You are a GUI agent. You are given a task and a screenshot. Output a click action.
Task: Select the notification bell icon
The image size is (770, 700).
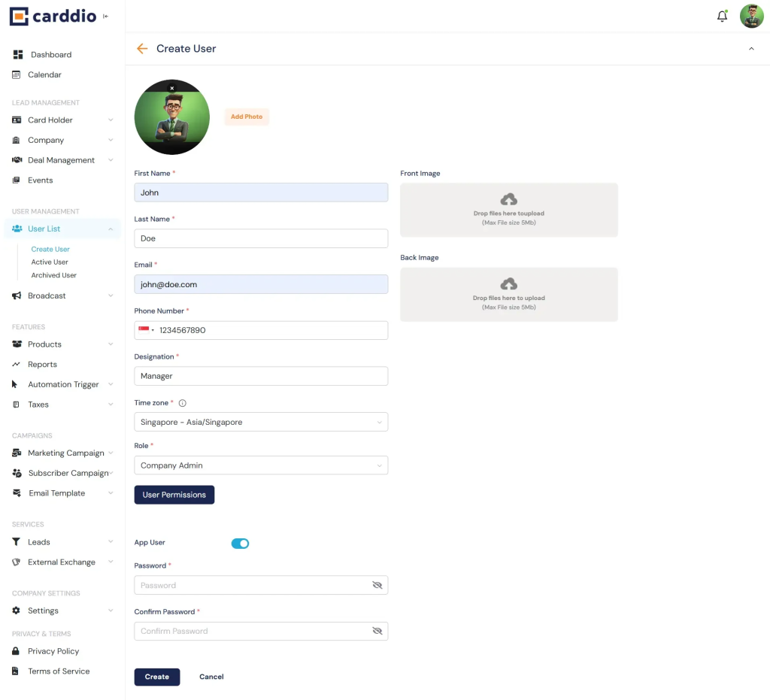click(722, 15)
